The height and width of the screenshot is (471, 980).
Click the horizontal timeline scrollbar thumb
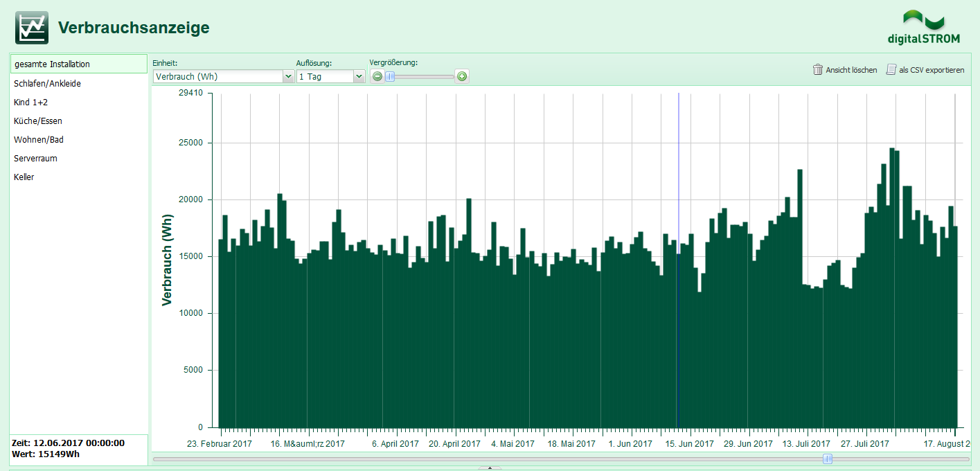pos(827,459)
